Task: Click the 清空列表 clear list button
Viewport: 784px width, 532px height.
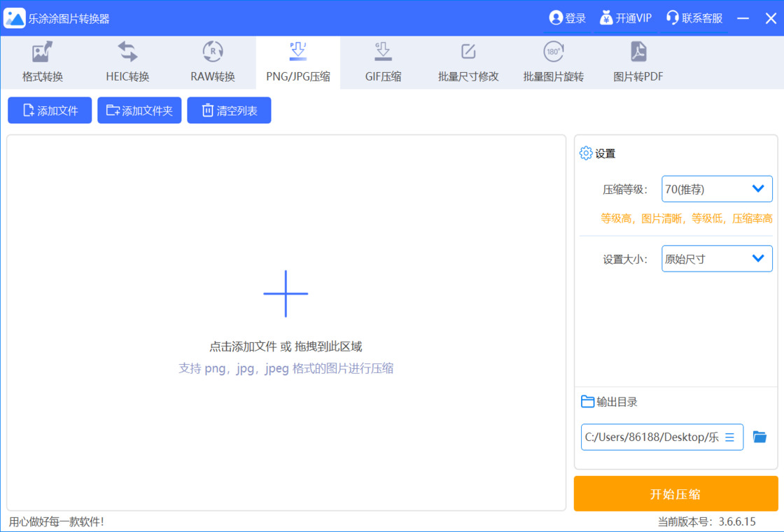Action: click(229, 110)
